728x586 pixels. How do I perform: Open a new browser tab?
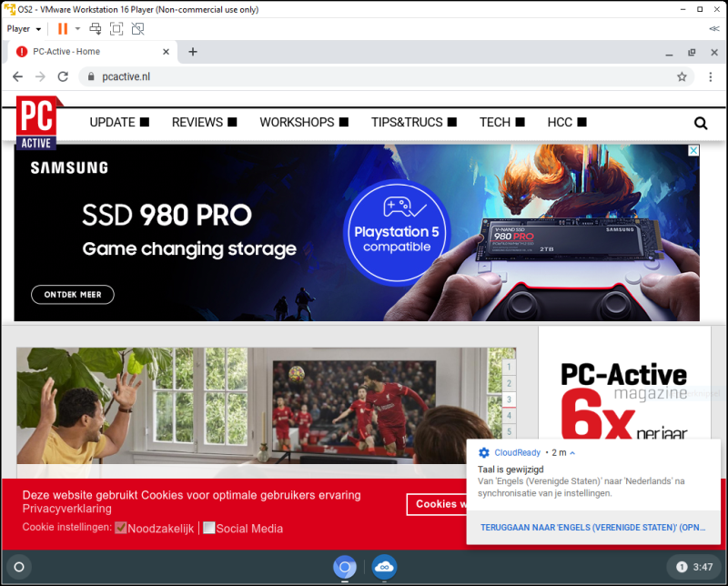[193, 52]
